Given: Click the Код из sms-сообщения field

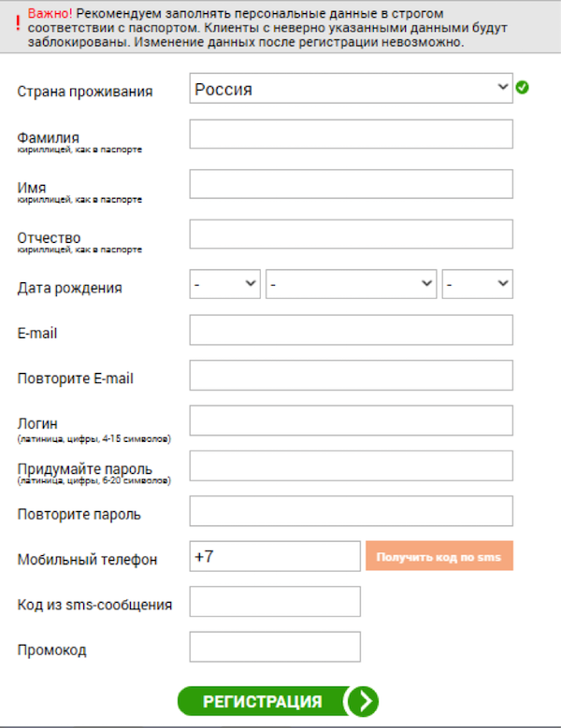Looking at the screenshot, I should click(x=275, y=602).
